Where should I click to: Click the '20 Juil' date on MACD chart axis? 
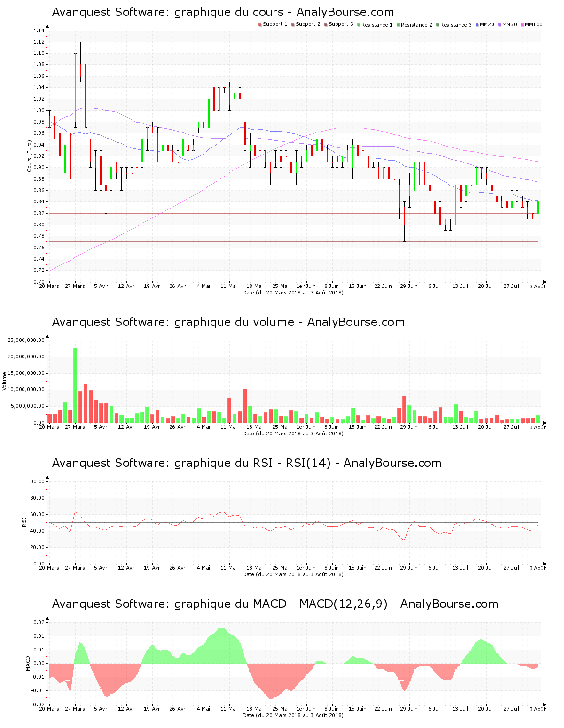pyautogui.click(x=486, y=709)
